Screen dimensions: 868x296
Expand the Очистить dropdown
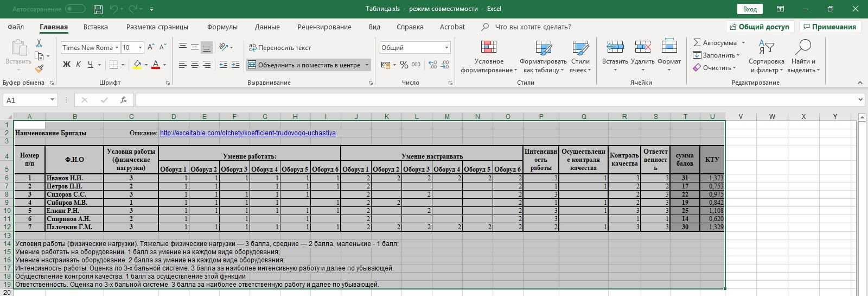pos(734,68)
